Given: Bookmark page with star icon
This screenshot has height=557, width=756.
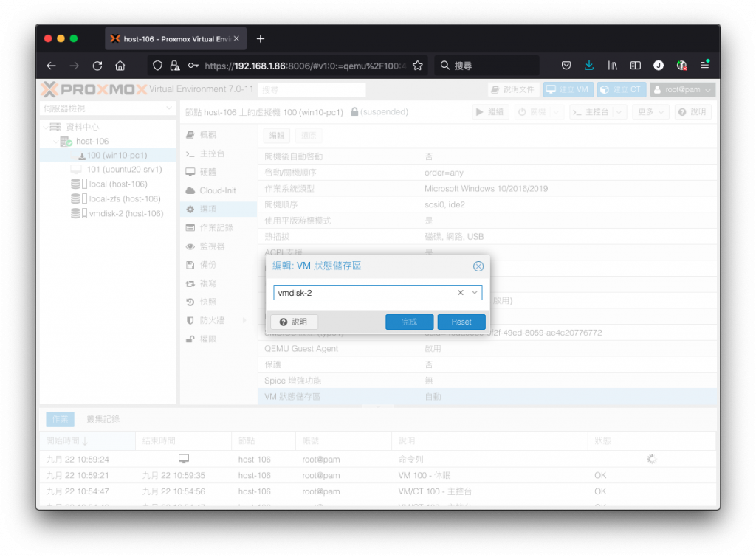Looking at the screenshot, I should tap(418, 66).
